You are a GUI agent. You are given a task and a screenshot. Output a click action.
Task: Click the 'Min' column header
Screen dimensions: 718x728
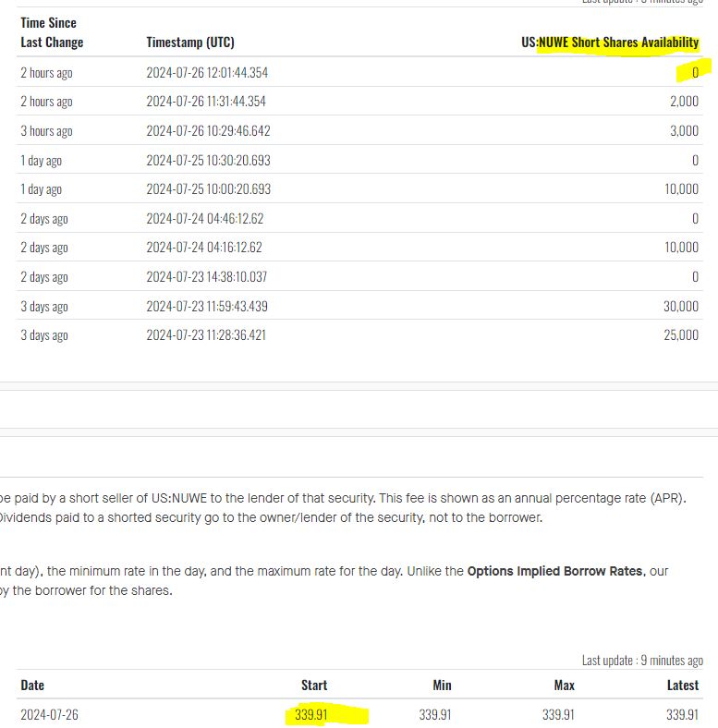442,686
